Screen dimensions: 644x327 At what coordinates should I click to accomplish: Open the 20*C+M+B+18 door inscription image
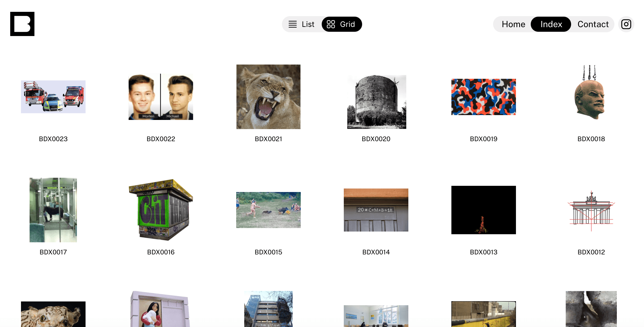(x=376, y=210)
